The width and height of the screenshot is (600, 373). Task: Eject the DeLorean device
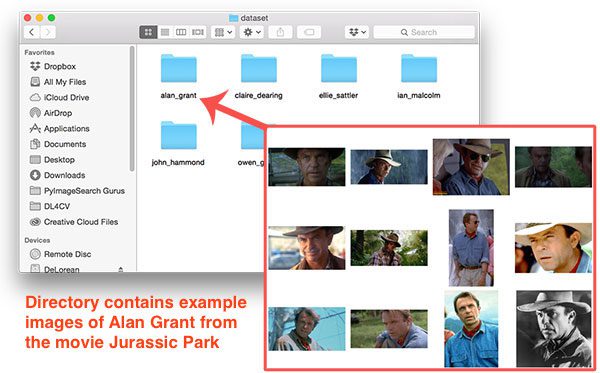[121, 270]
